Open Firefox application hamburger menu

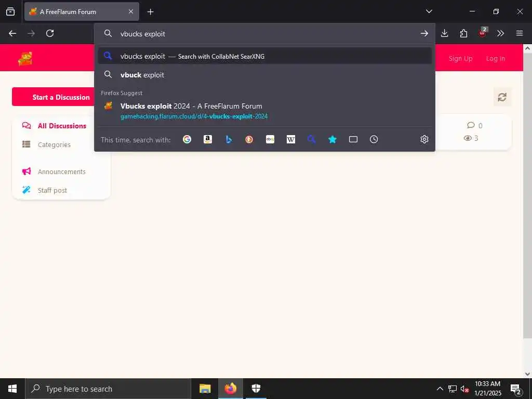point(520,33)
